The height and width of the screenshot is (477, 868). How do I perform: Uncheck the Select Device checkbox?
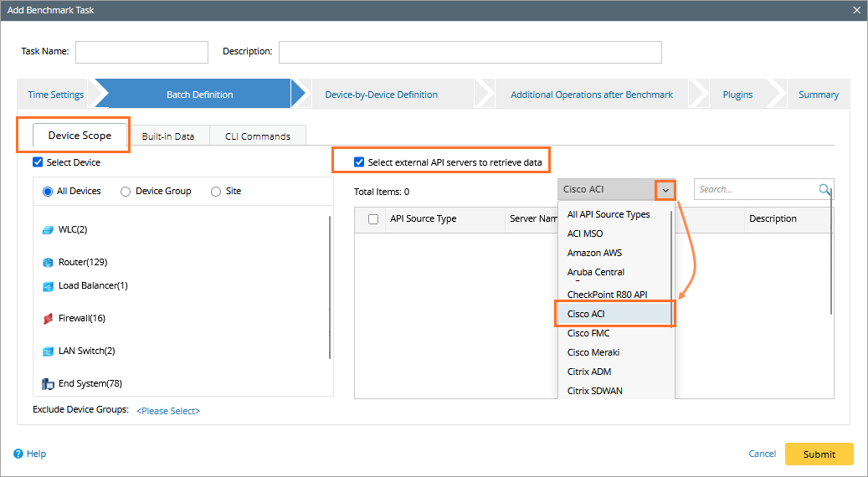point(38,162)
